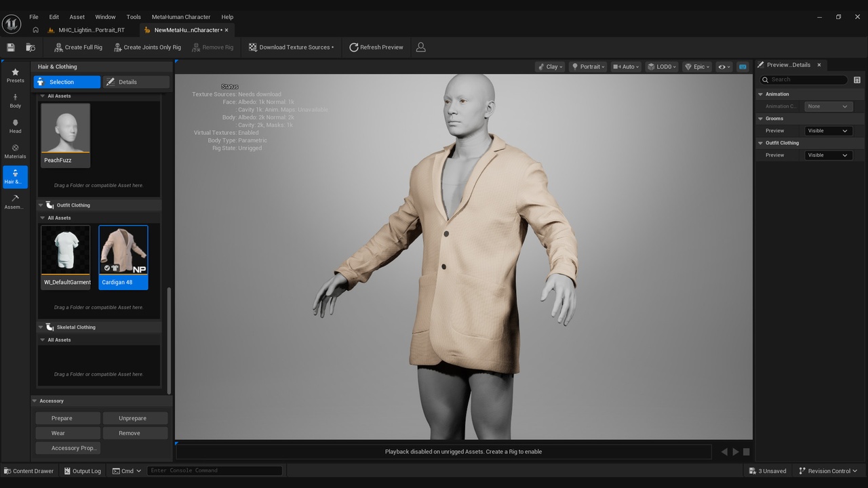Collapse the Outfit Clothing details section
The width and height of the screenshot is (868, 488).
(x=761, y=143)
